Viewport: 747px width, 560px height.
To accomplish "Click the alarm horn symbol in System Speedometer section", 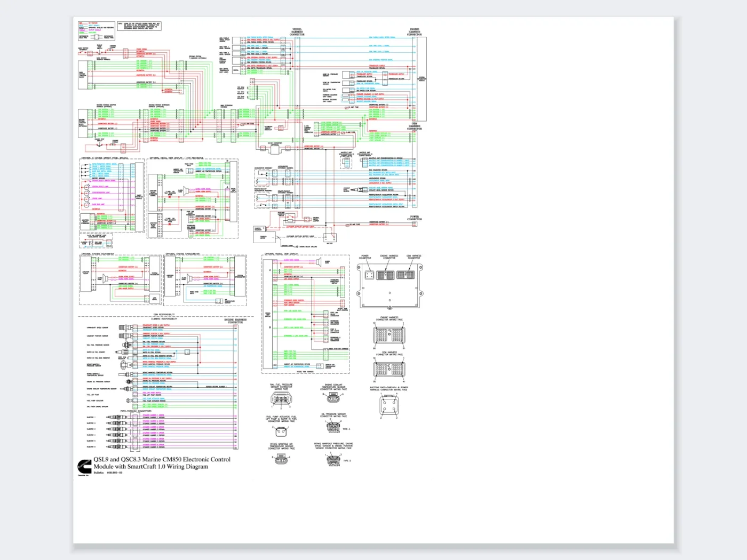I will point(190,278).
